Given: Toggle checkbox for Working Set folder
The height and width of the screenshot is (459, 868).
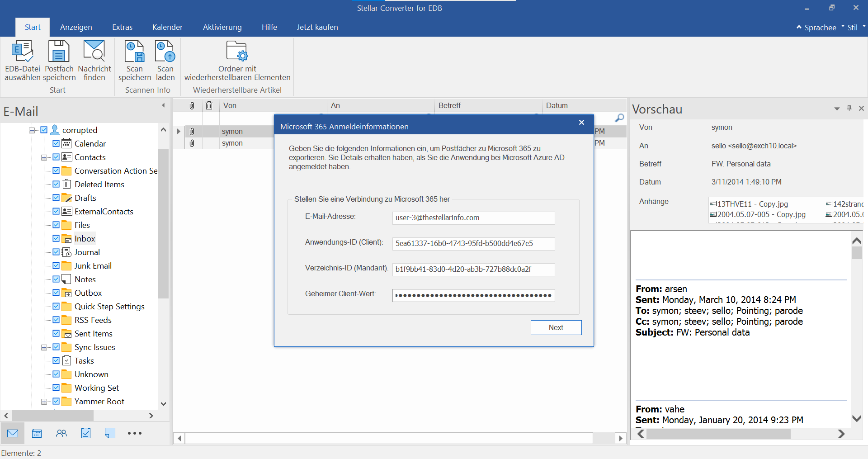Looking at the screenshot, I should click(56, 388).
